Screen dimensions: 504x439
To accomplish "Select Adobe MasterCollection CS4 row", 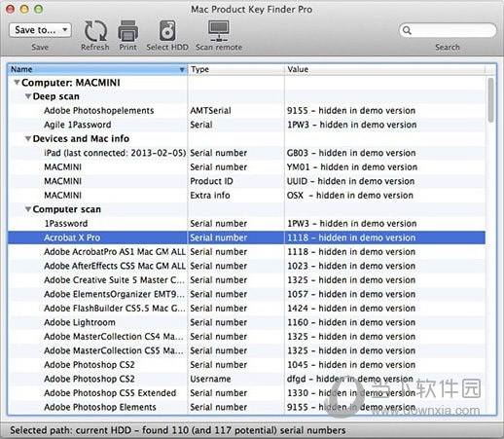I will (x=246, y=337).
